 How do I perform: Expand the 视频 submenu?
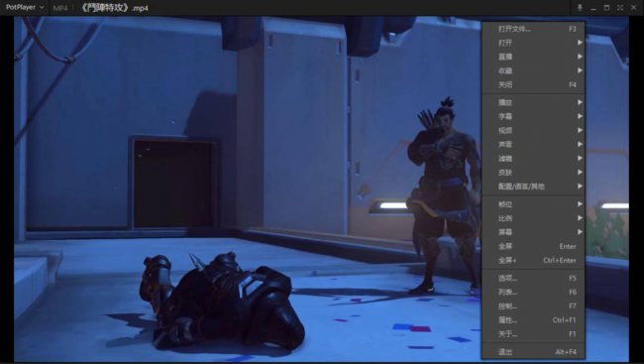533,130
